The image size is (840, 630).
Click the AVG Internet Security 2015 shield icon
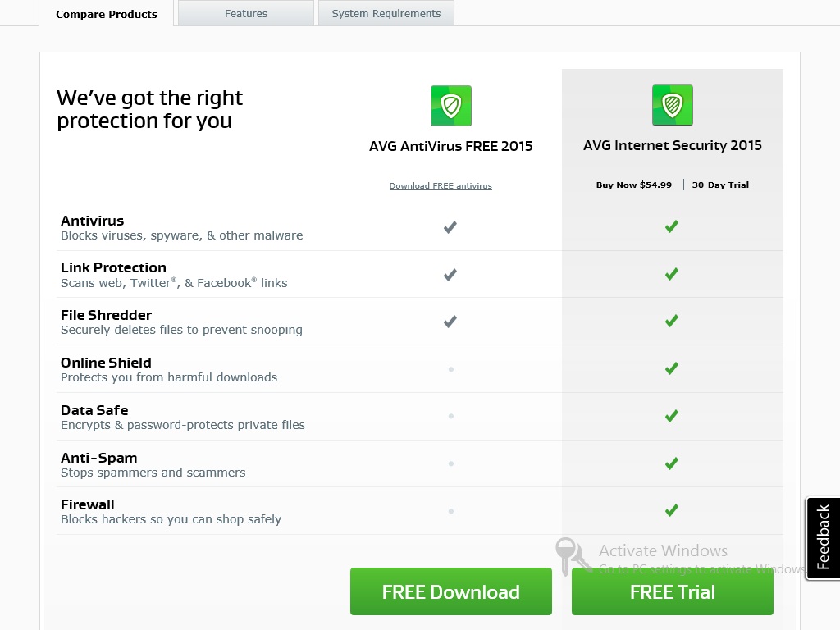pos(672,105)
